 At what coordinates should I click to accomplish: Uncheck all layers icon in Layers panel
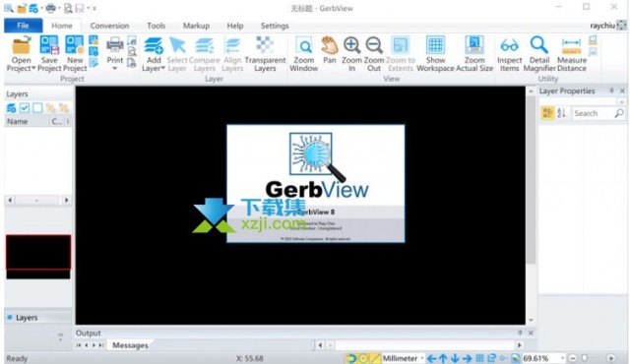pyautogui.click(x=37, y=107)
